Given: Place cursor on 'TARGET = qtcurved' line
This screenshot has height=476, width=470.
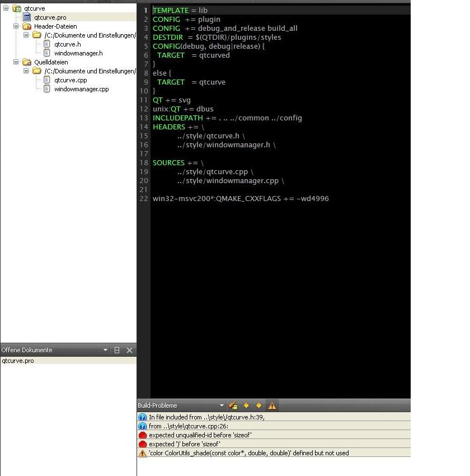Looking at the screenshot, I should click(x=194, y=55).
